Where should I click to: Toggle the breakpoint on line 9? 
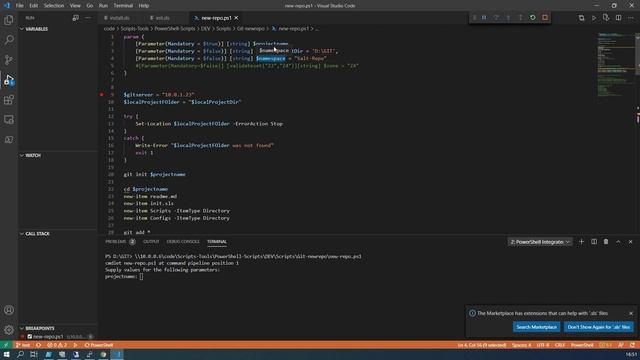tap(102, 94)
